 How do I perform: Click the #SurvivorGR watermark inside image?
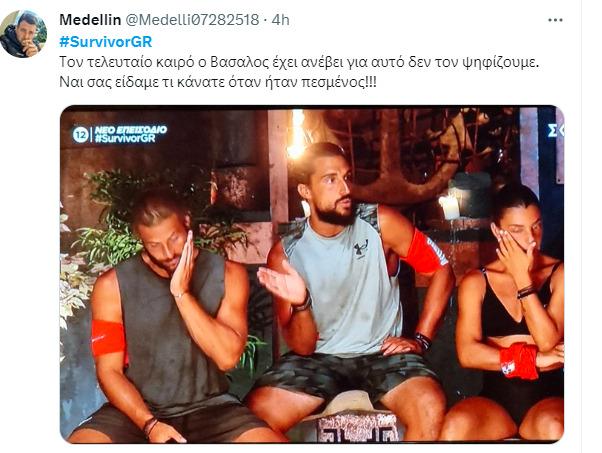(125, 139)
